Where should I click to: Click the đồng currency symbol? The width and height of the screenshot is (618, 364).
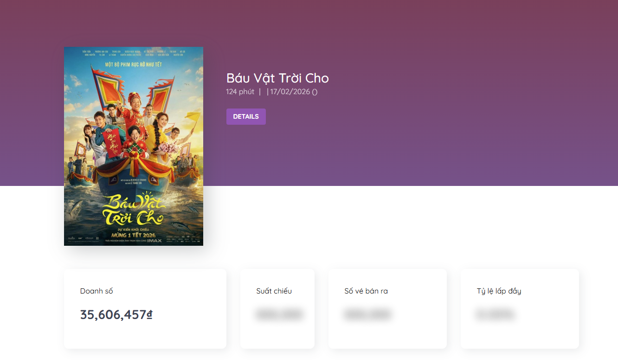click(x=150, y=315)
